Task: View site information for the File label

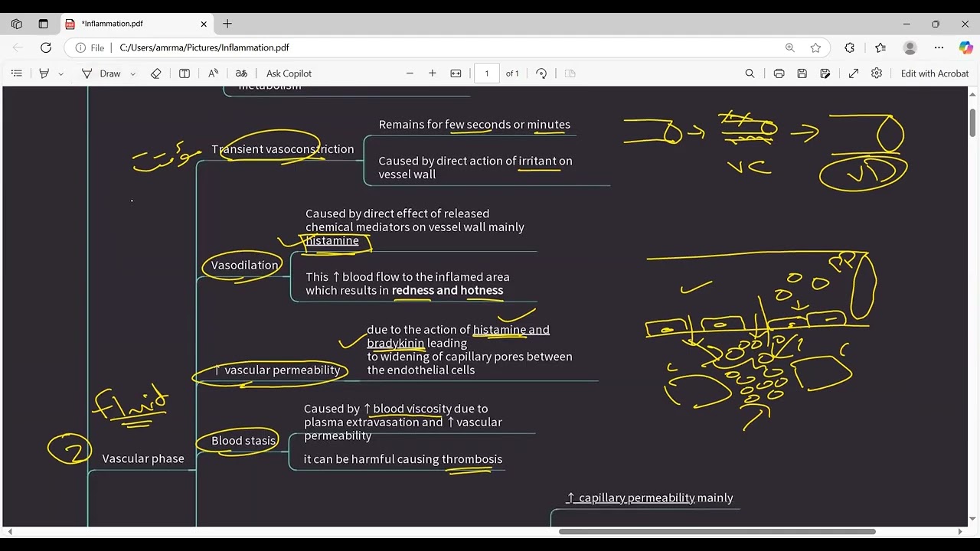Action: [x=90, y=47]
